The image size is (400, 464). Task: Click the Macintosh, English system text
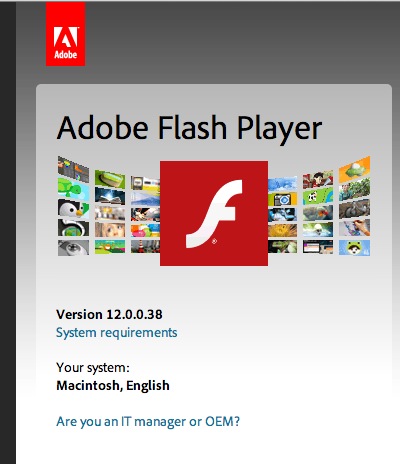coord(113,386)
